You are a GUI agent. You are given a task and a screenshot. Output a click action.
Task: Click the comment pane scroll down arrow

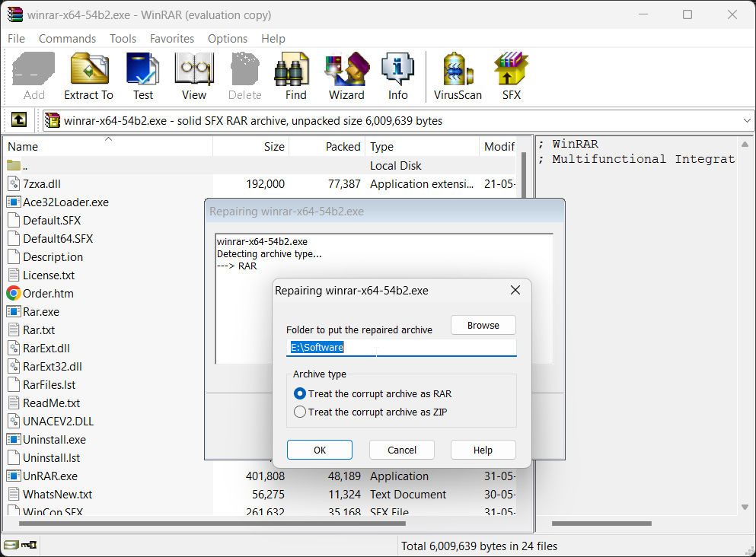(x=745, y=507)
